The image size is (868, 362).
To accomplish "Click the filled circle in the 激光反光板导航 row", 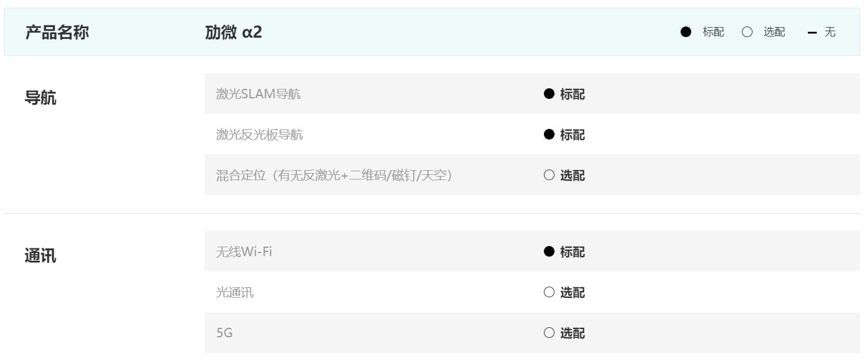I will (549, 135).
